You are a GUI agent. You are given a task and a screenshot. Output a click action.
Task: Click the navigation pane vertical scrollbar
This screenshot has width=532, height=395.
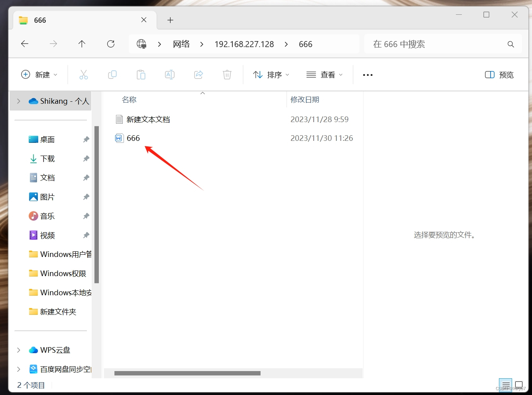(96, 205)
